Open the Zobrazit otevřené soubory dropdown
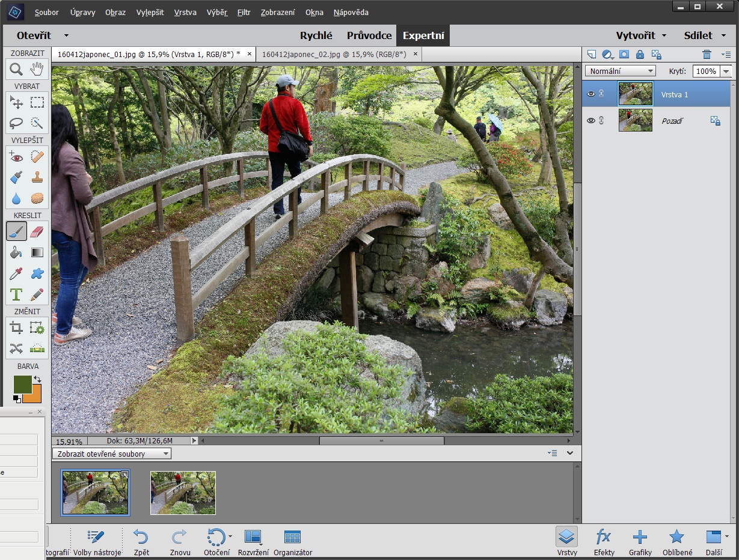Image resolution: width=739 pixels, height=560 pixels. tap(112, 454)
